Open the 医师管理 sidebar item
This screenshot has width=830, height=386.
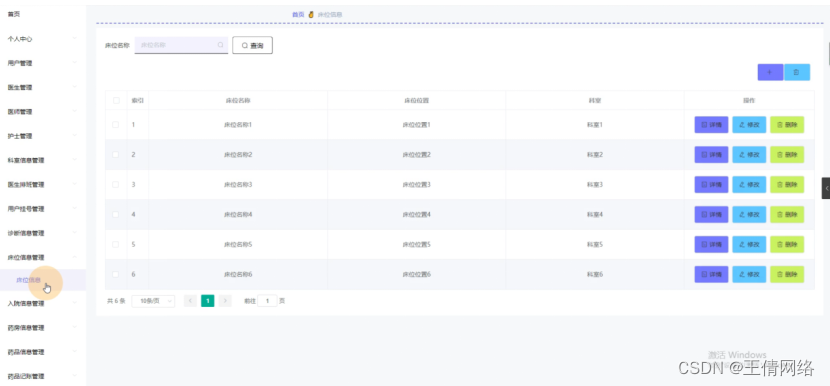coord(42,112)
